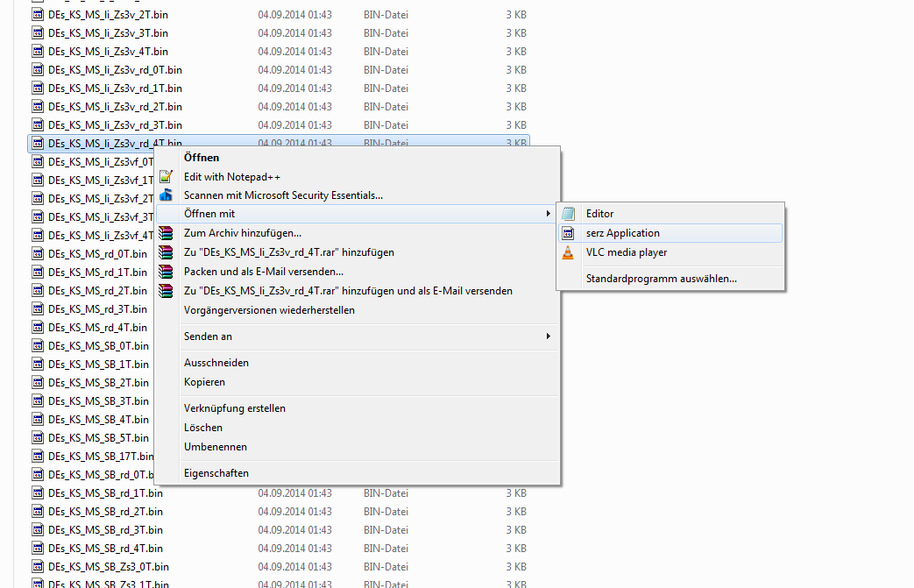Click file icon of DEs_KS_MS_li_Zs3v_4T.bin
The height and width of the screenshot is (588, 914).
point(38,52)
